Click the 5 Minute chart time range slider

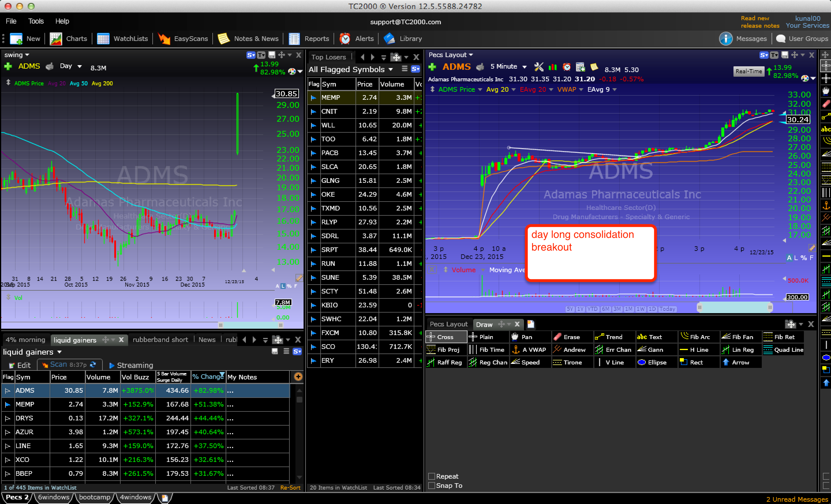[x=735, y=307]
